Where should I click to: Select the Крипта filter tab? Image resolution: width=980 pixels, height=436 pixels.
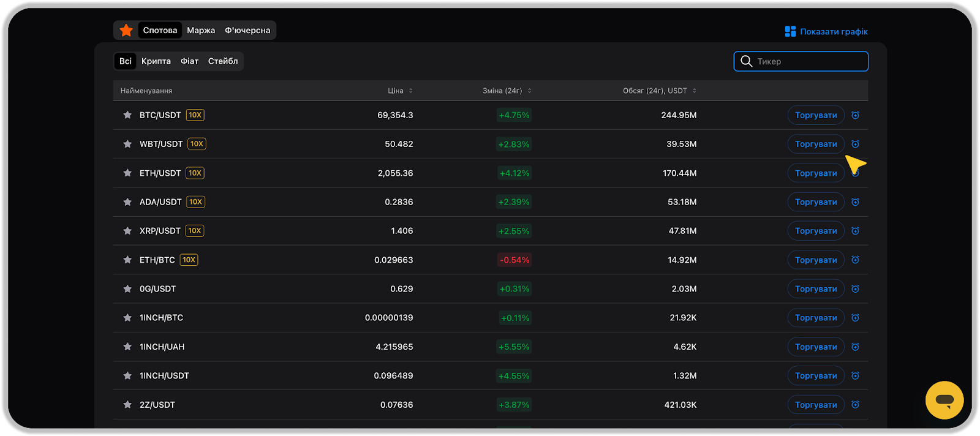point(156,61)
